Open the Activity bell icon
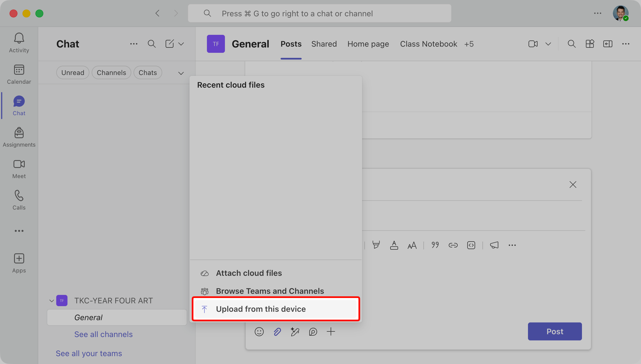The image size is (641, 364). pyautogui.click(x=19, y=38)
